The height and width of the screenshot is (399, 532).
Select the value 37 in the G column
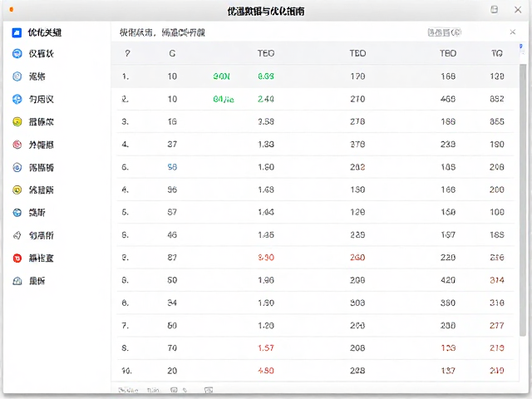tap(172, 144)
